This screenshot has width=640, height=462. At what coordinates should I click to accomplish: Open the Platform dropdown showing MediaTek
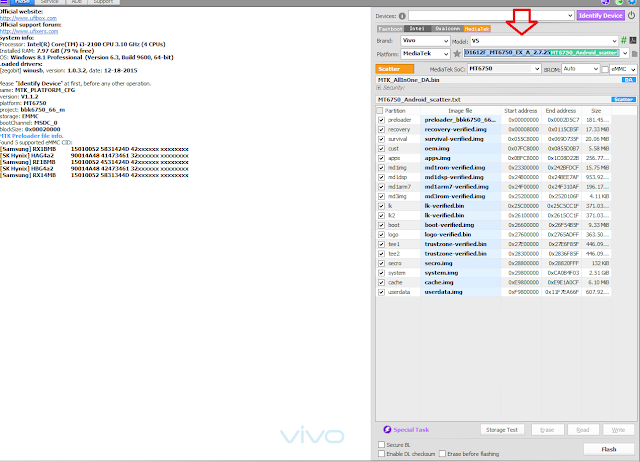pos(425,53)
